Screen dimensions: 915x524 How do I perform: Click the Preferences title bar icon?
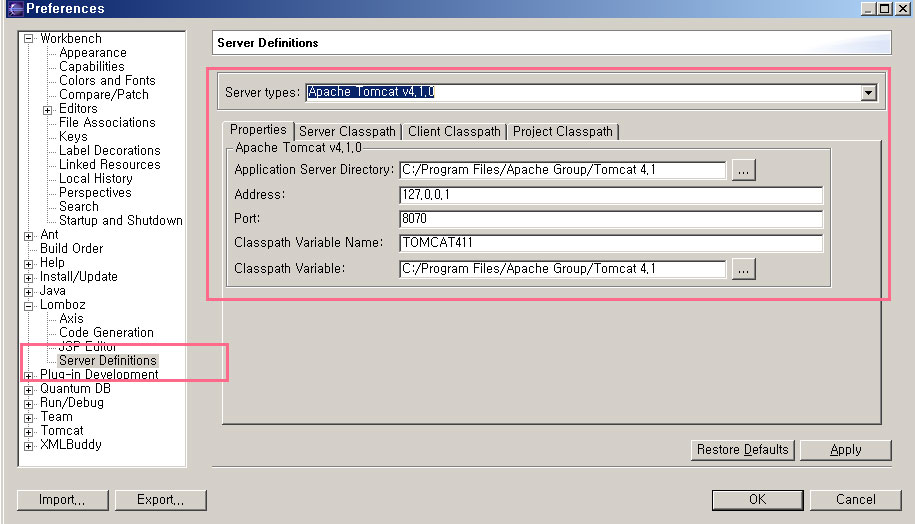click(15, 9)
